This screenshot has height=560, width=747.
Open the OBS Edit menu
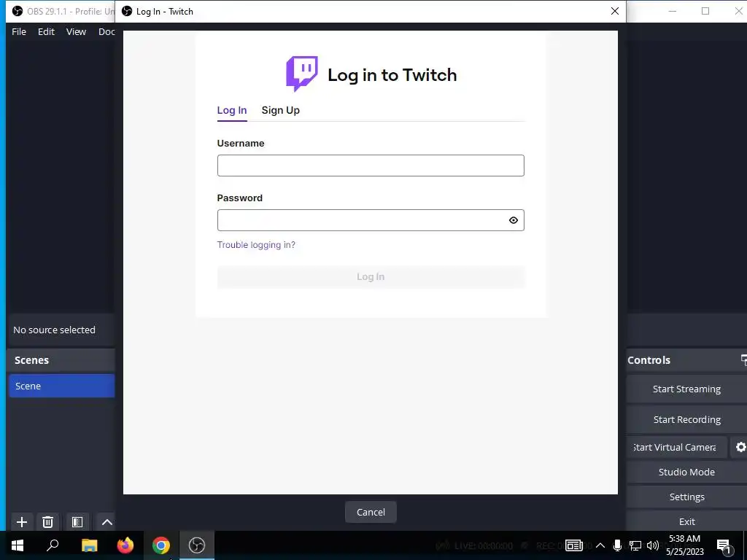pyautogui.click(x=46, y=31)
